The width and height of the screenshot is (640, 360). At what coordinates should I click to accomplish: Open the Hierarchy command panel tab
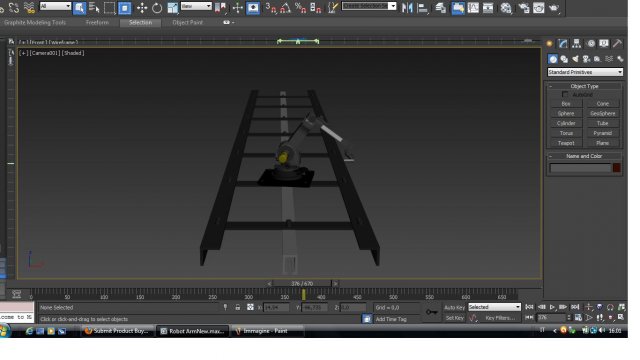point(576,43)
